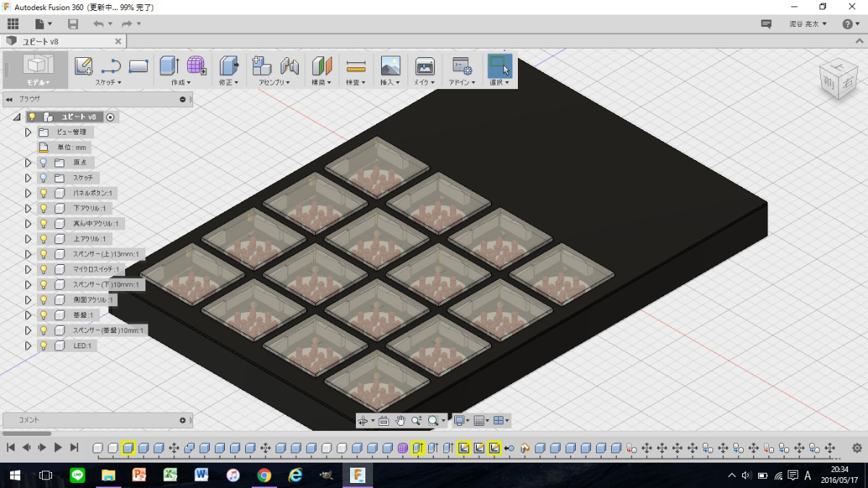Open the 泥谷 亮太 user account menu
The height and width of the screenshot is (488, 868).
[808, 24]
